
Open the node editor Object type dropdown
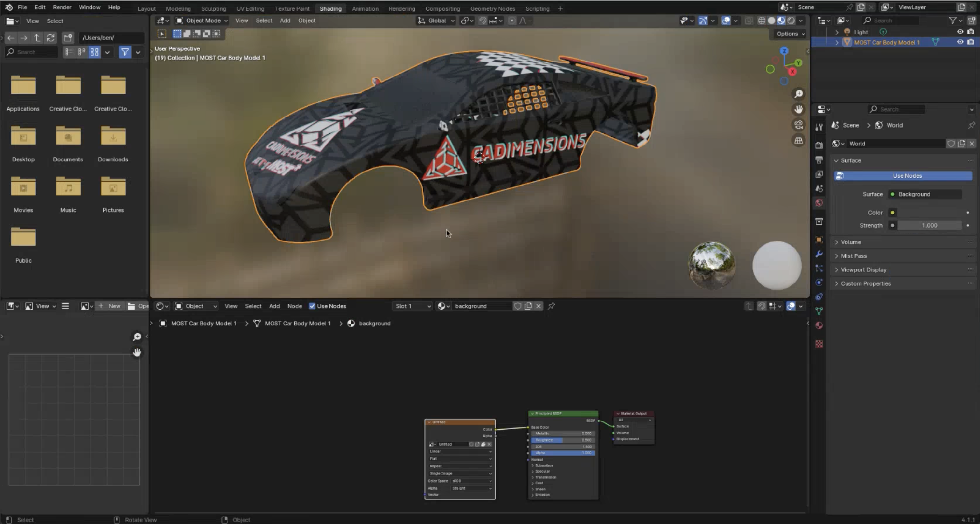coord(196,306)
